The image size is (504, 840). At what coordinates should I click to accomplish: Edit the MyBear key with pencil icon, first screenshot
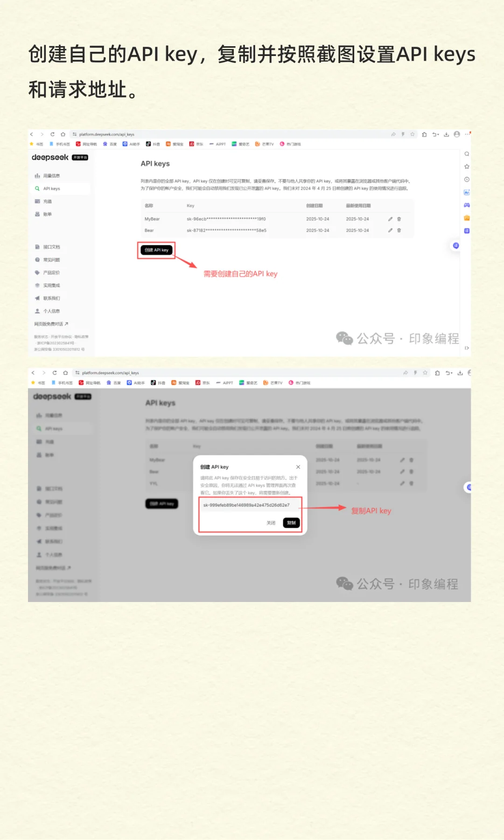point(390,219)
